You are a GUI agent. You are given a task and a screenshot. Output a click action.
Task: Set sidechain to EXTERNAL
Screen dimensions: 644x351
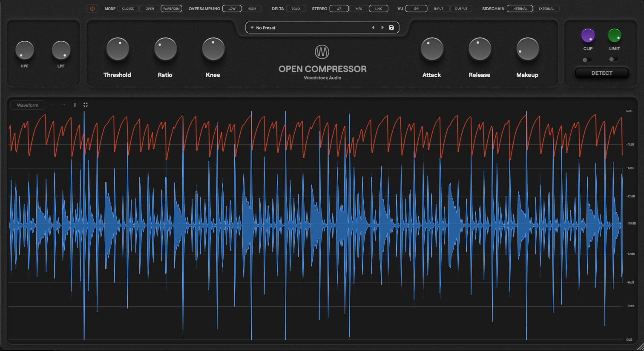click(546, 9)
